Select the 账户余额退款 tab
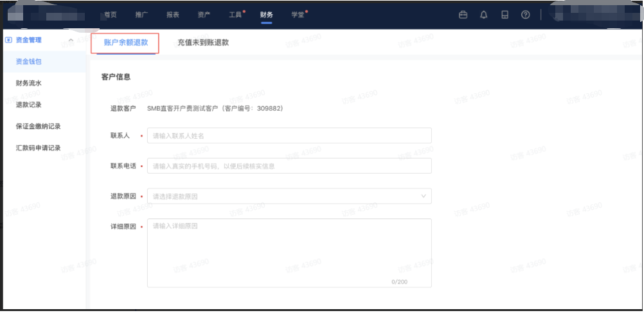The image size is (644, 313). point(126,43)
